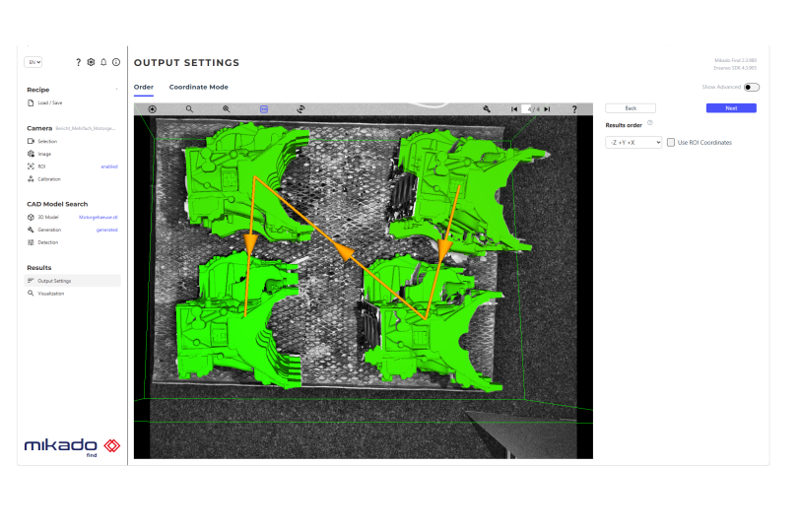This screenshot has height=532, width=800.
Task: Open the settings gear in sidebar header
Action: point(91,62)
